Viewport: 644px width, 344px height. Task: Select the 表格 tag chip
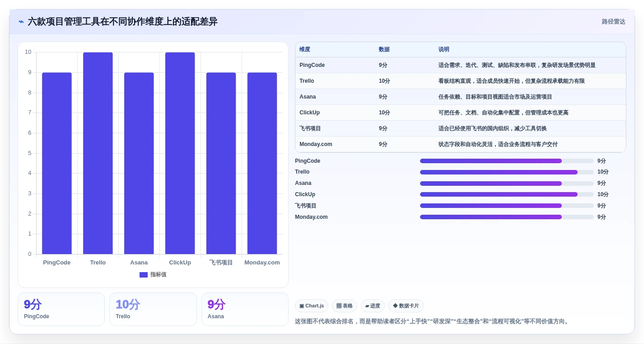(345, 306)
